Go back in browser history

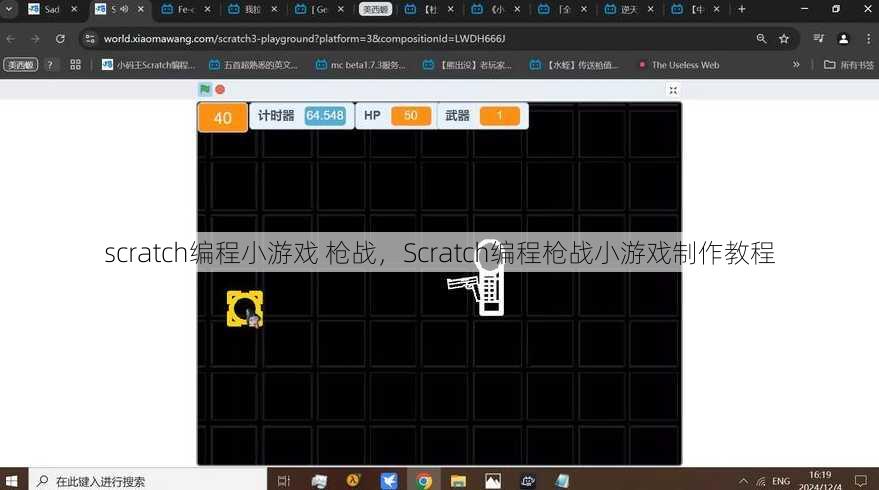coord(11,39)
